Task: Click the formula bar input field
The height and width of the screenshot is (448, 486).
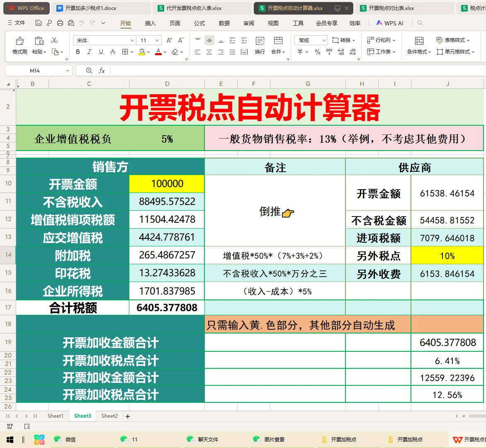Action: pyautogui.click(x=298, y=71)
